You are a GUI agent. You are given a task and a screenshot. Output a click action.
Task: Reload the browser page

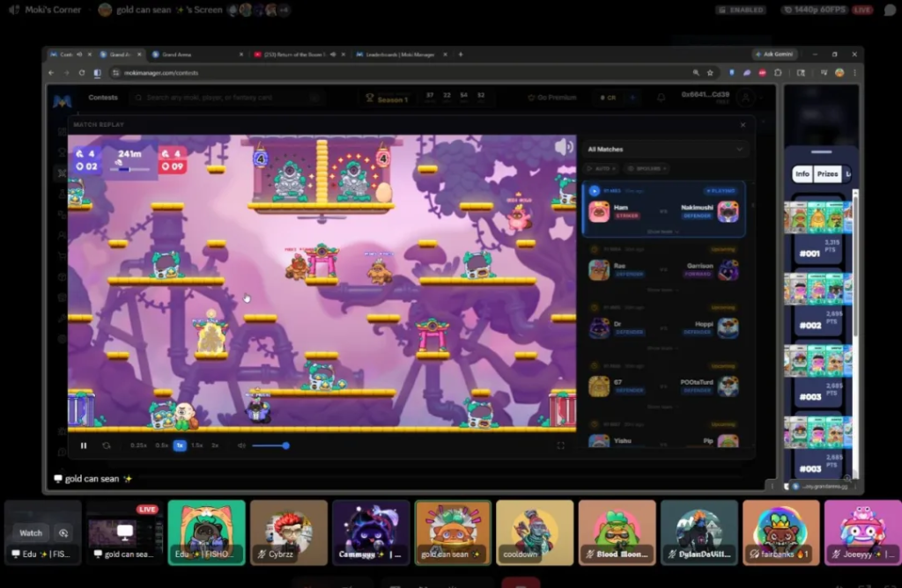click(82, 72)
